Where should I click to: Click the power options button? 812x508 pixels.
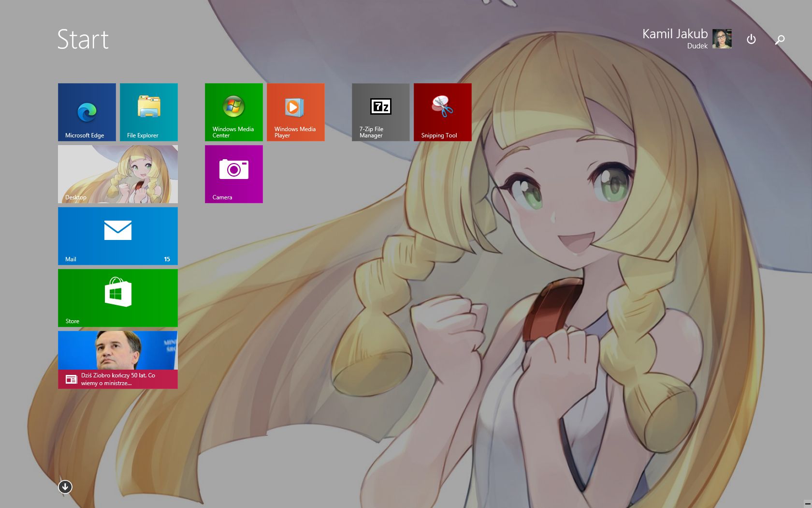[x=751, y=39]
